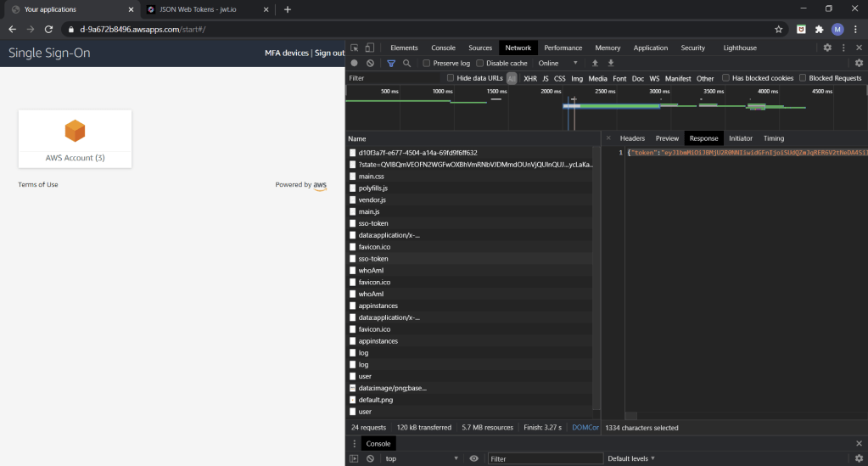Enable the Preserve log checkbox
Viewport: 868px width, 466px height.
point(428,64)
